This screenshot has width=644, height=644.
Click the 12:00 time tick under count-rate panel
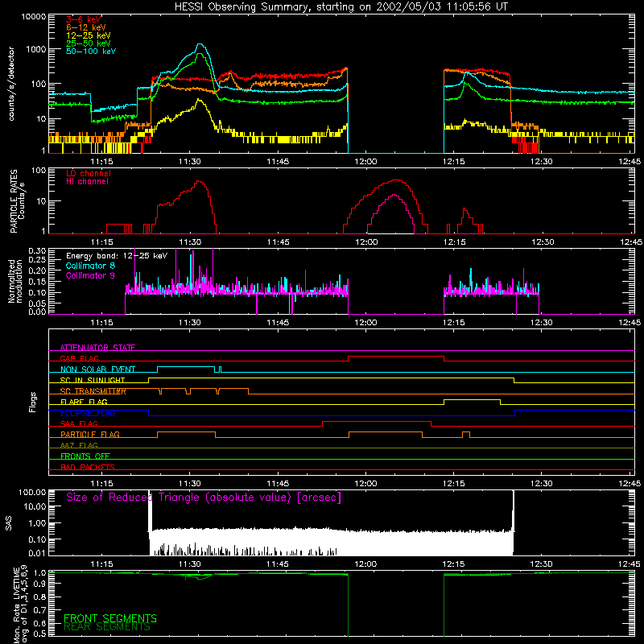coord(365,162)
